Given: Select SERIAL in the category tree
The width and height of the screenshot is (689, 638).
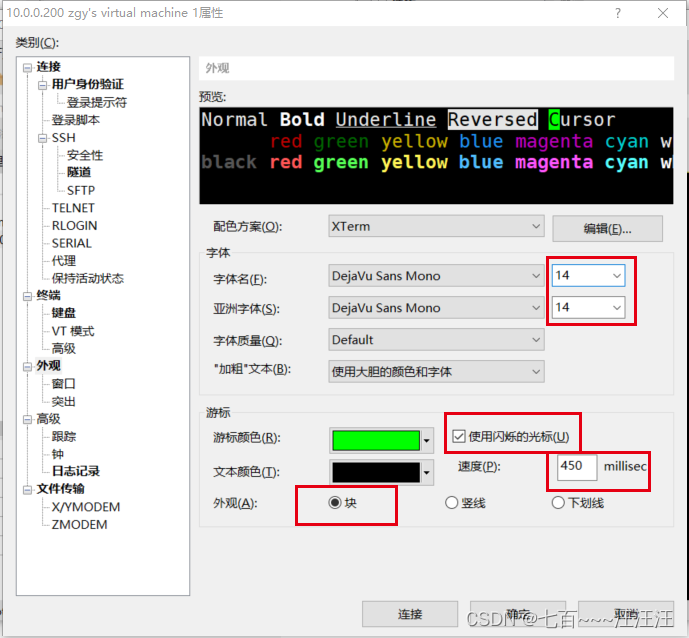Looking at the screenshot, I should [x=72, y=243].
